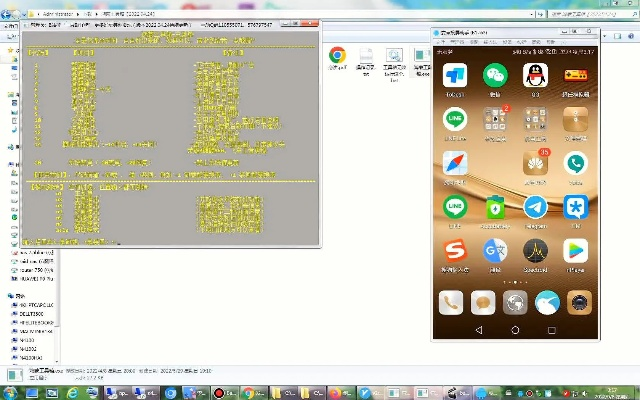The image size is (640, 400).
Task: Open the Telegram app
Action: [535, 207]
